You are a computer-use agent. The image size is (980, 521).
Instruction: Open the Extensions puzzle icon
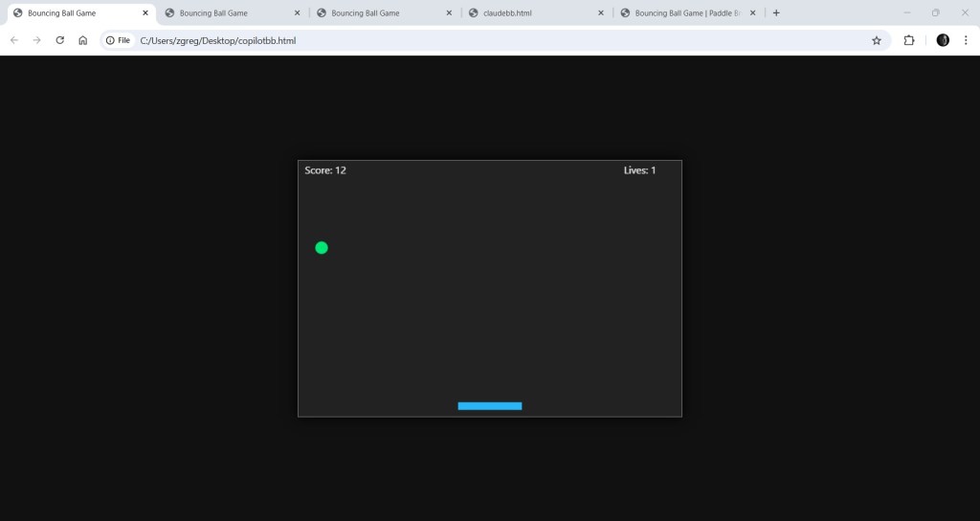point(909,40)
